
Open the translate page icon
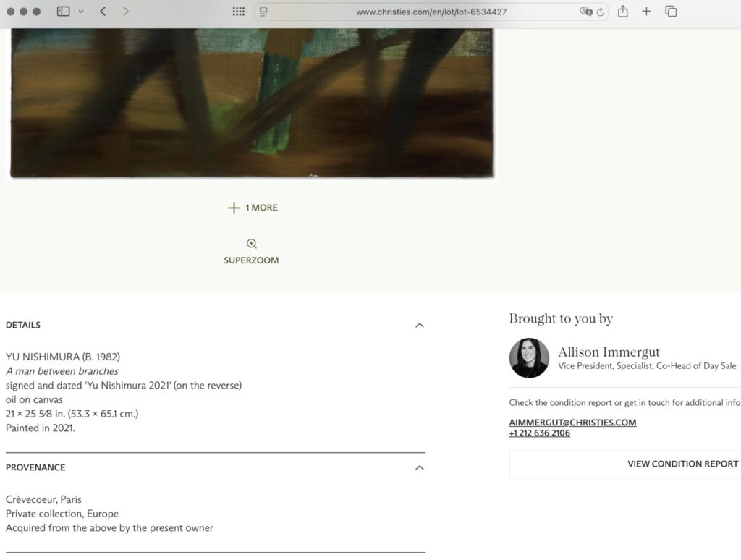586,12
